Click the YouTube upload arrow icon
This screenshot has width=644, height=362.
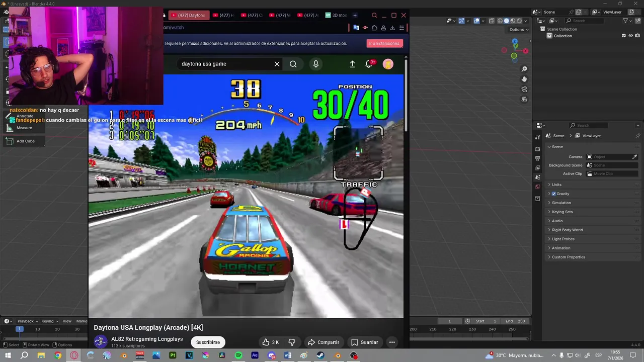352,64
